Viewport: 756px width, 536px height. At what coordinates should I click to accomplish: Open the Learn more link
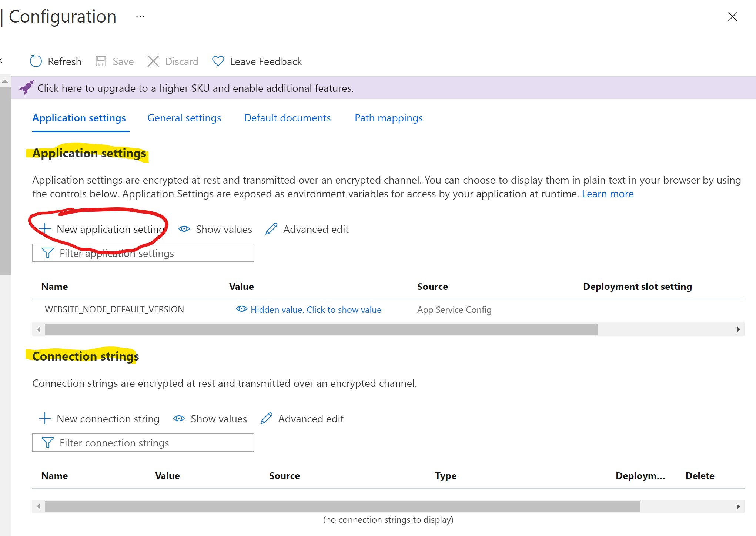(x=608, y=194)
